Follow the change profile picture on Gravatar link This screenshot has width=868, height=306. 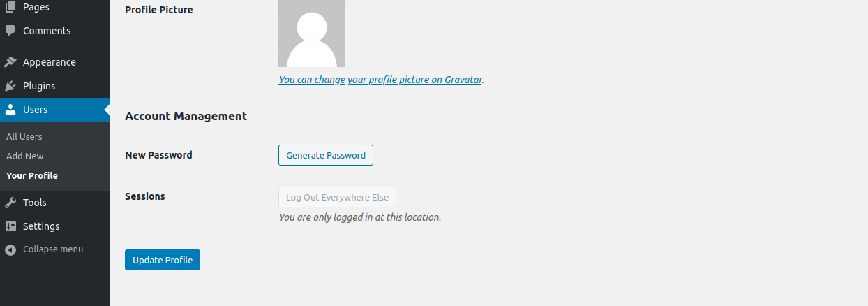point(380,80)
